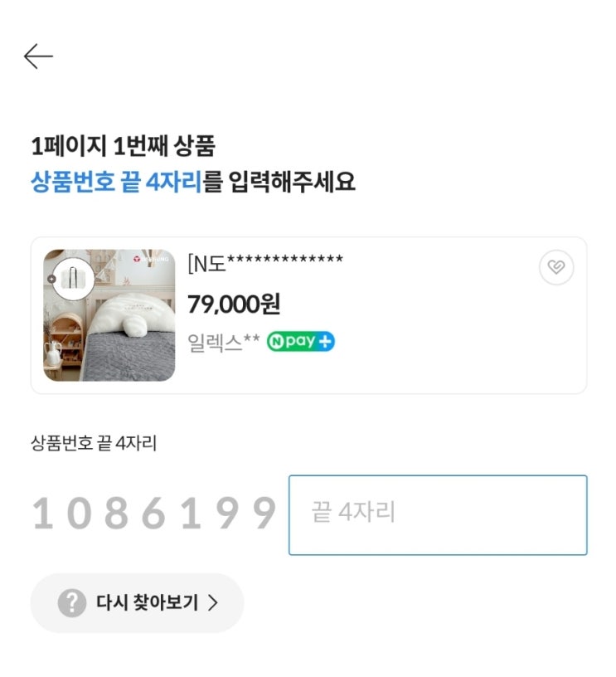616x677 pixels.
Task: Click the green N circle in Npay badge
Action: click(x=276, y=342)
